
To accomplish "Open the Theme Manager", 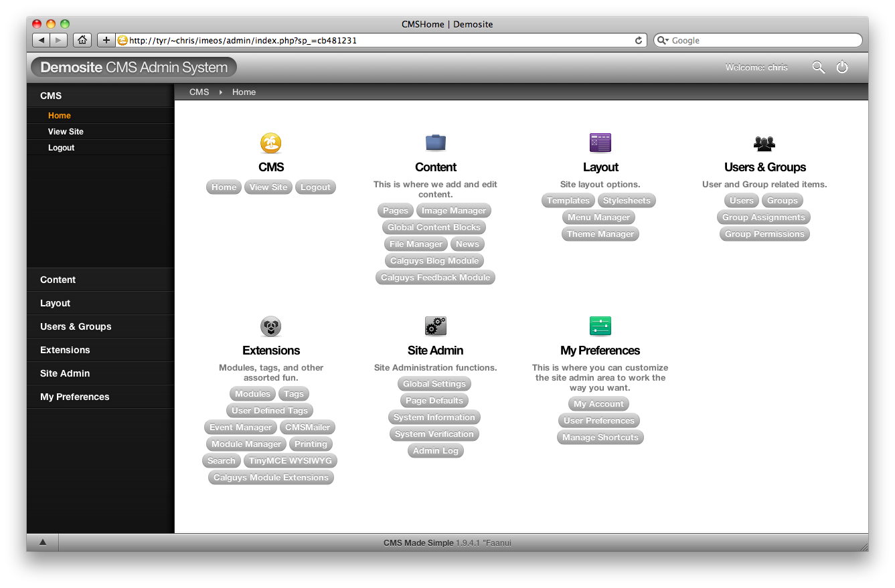I will click(x=600, y=234).
